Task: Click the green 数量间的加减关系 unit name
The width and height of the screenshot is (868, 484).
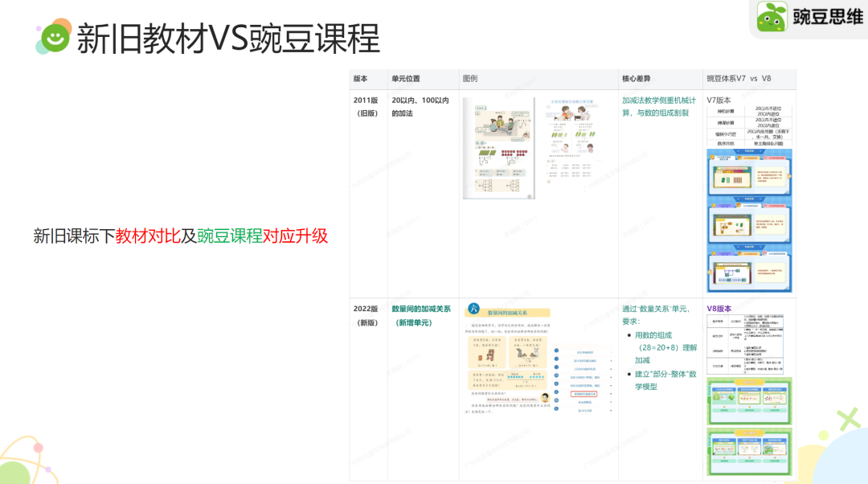Action: coord(421,309)
